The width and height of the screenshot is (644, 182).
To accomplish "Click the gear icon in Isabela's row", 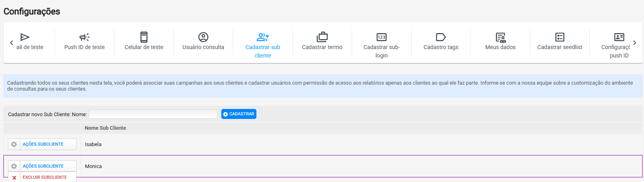I will (x=14, y=144).
